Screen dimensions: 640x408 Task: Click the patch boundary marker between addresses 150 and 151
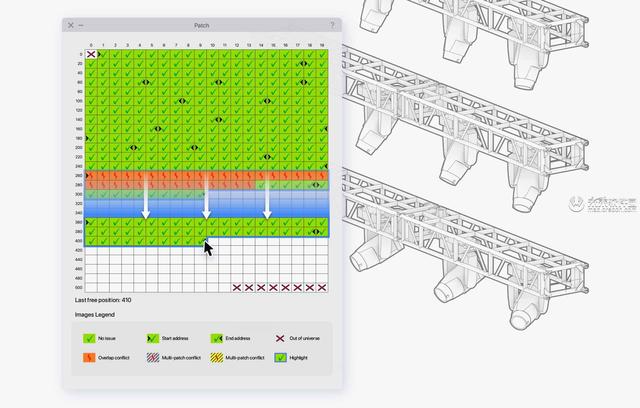pos(219,120)
